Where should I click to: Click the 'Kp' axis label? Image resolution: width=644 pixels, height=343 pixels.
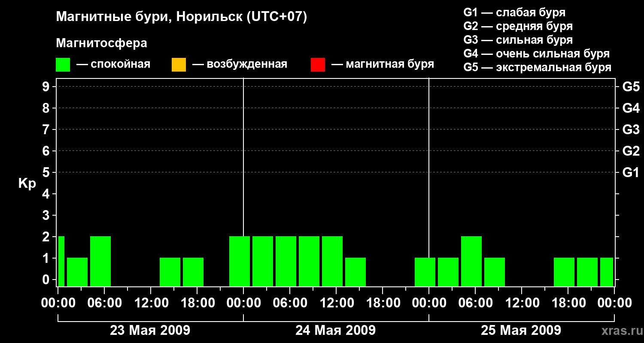(27, 184)
